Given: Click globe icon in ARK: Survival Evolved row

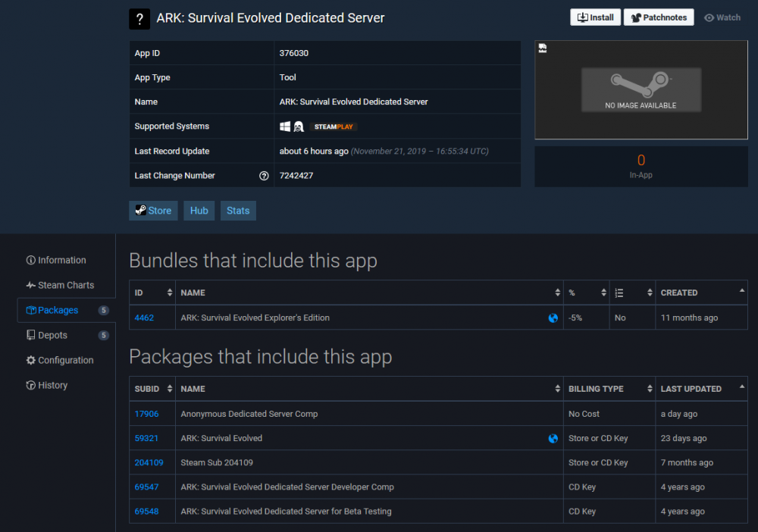Looking at the screenshot, I should 553,438.
